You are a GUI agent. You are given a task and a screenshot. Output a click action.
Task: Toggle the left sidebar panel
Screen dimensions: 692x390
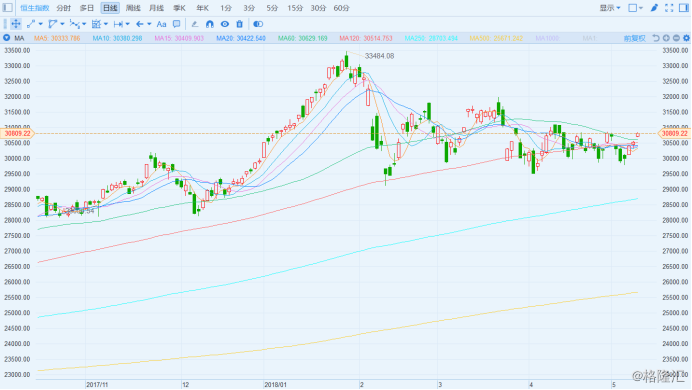point(8,8)
